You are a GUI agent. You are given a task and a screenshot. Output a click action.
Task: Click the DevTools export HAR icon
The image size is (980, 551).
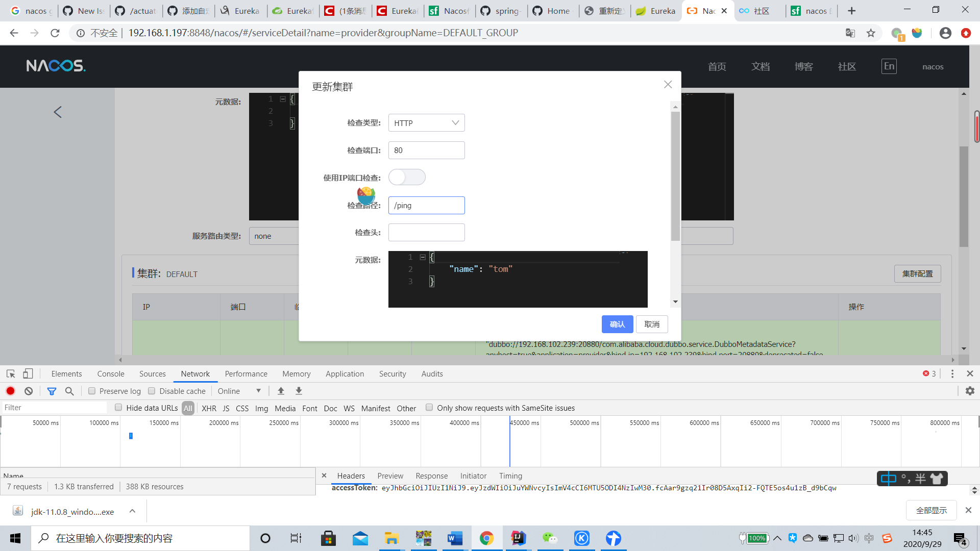(299, 391)
